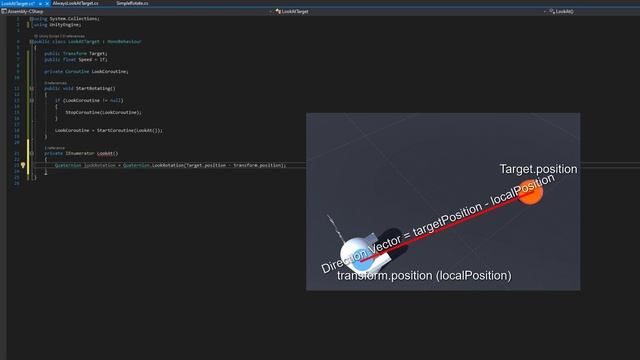Close the LookAtTarget.cs tab
640x360 pixels.
click(x=47, y=3)
